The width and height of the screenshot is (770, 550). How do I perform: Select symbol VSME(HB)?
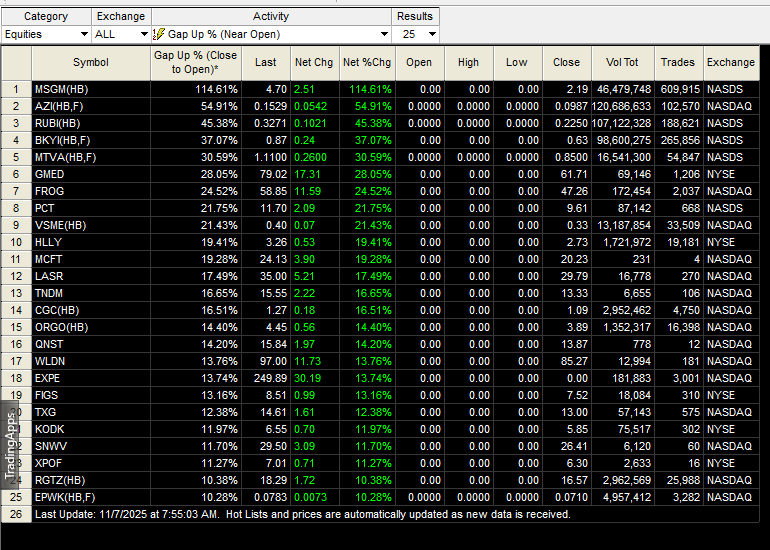tap(60, 225)
